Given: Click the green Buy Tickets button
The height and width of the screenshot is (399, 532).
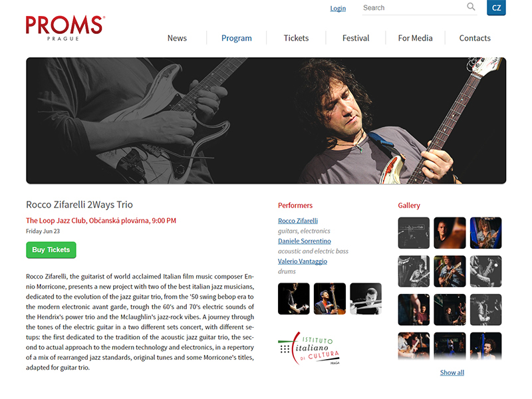Looking at the screenshot, I should [x=51, y=250].
